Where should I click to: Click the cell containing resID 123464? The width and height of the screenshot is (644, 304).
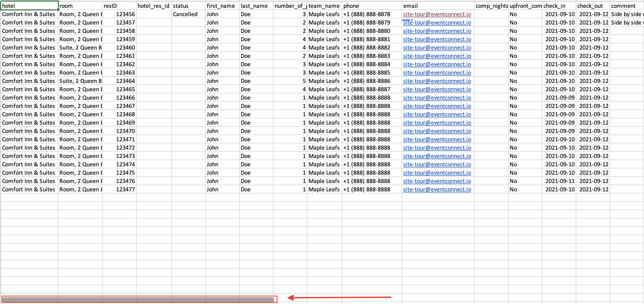[119, 81]
